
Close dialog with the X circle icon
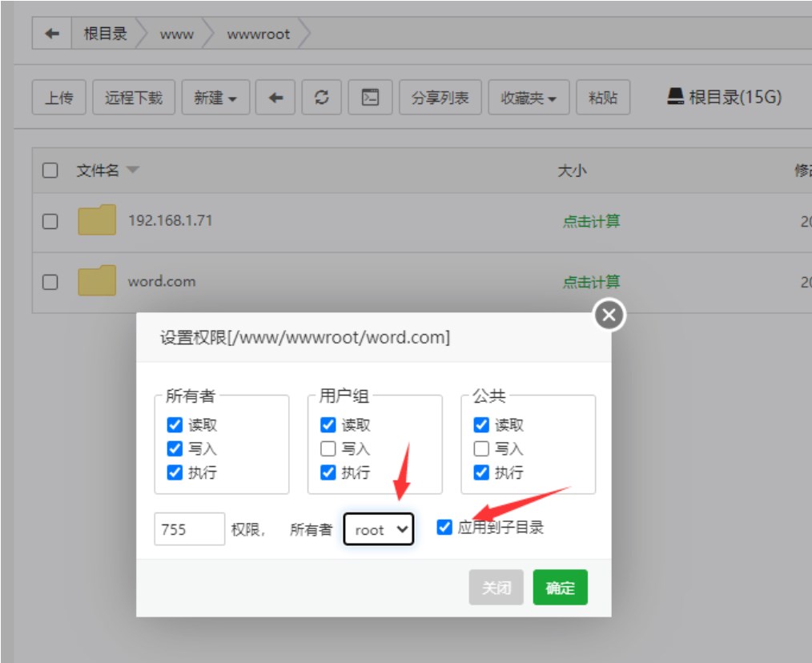(609, 315)
